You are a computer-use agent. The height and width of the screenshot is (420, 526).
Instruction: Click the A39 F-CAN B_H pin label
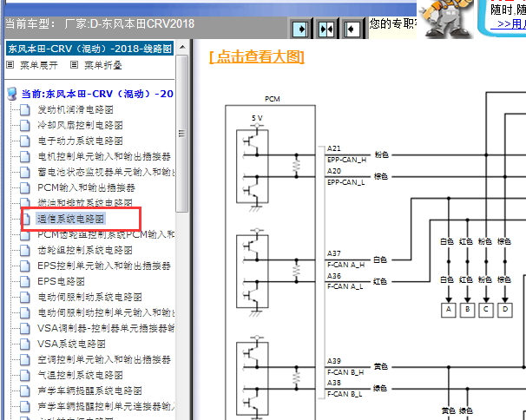click(345, 367)
